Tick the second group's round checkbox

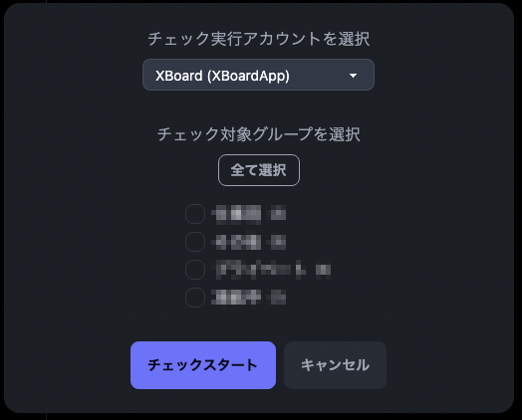[195, 242]
